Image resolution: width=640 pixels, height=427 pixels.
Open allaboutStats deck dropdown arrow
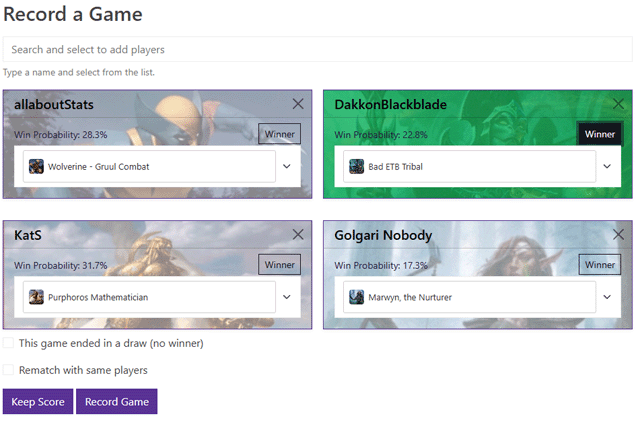(287, 167)
